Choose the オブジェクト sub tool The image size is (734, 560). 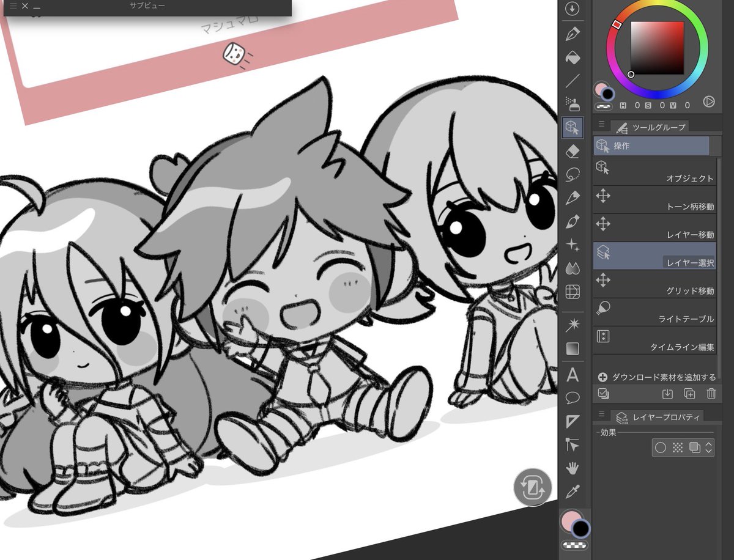(x=654, y=172)
